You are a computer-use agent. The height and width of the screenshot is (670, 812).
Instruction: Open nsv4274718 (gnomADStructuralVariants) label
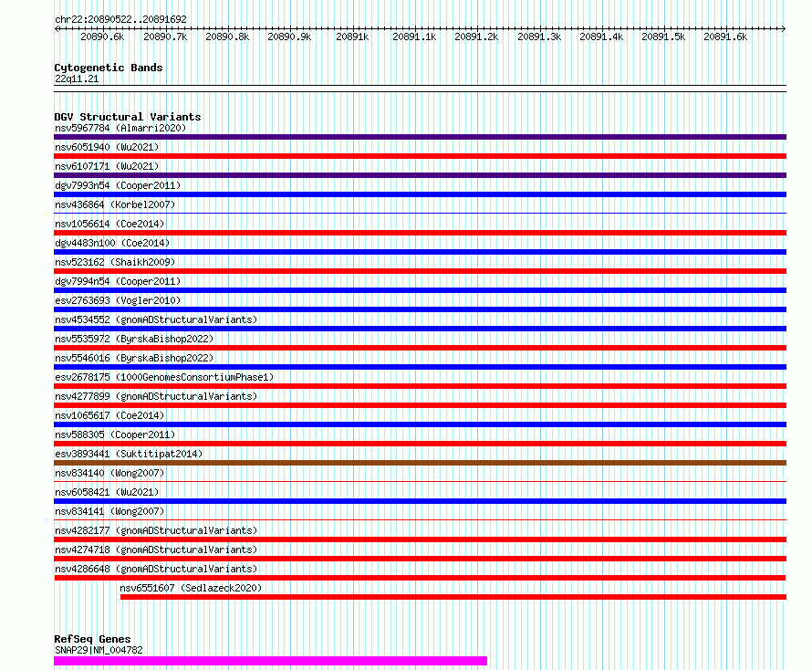pos(156,550)
